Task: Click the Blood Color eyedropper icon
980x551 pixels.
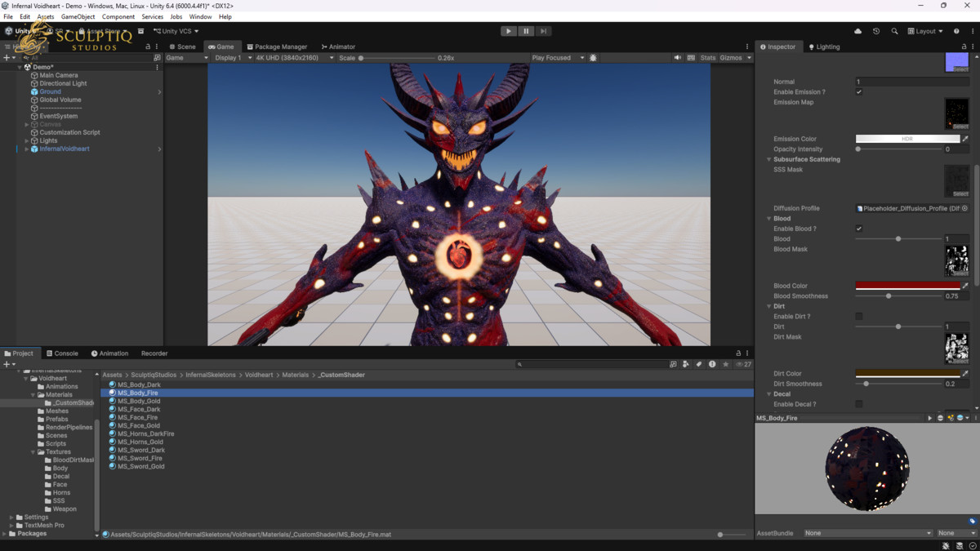Action: [x=965, y=286]
